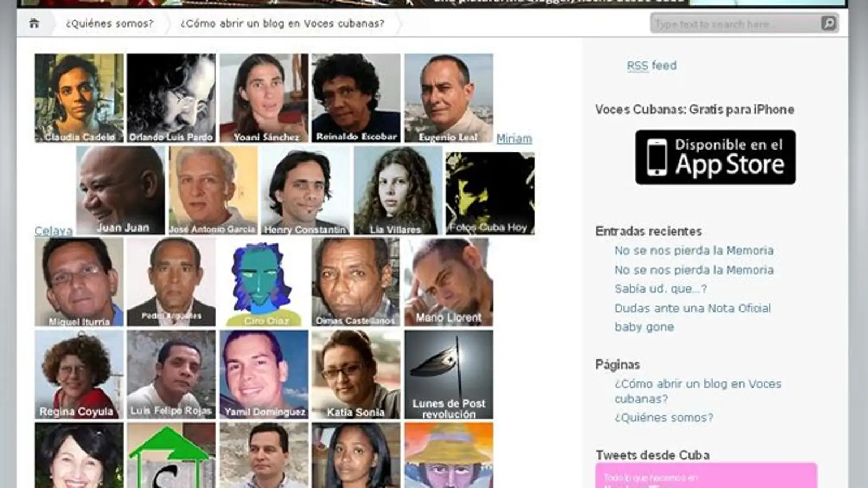Open the baby gone entry
The width and height of the screenshot is (868, 488).
coord(644,327)
